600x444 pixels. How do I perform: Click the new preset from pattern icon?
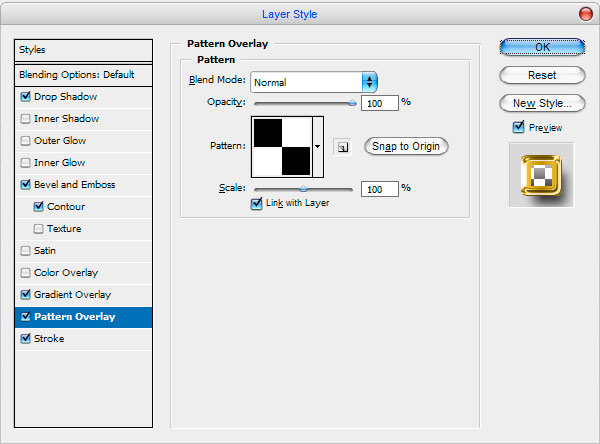(342, 147)
